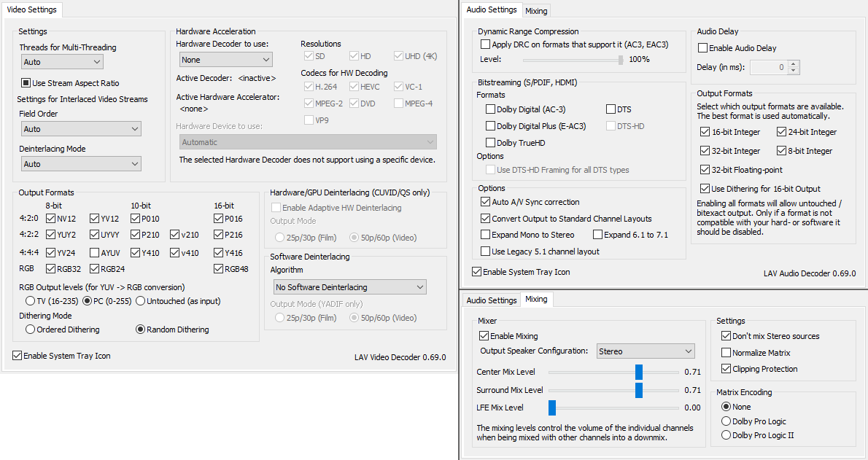Enable the Use Stream Aspect Ratio checkbox

pyautogui.click(x=26, y=83)
